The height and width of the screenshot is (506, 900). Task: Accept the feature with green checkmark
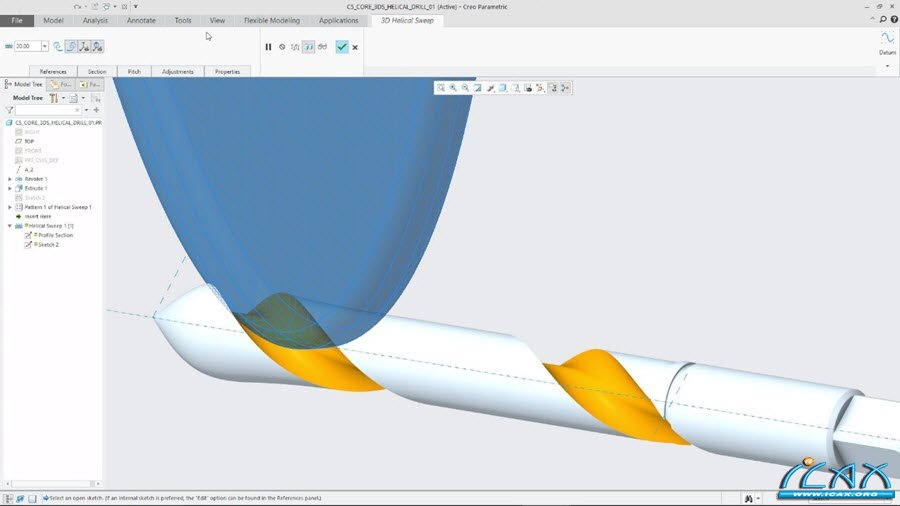coord(342,47)
